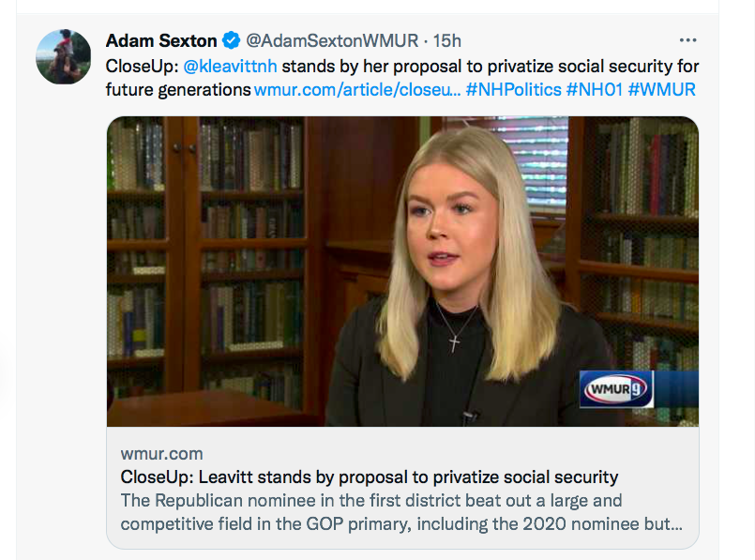Open the #WMUR hashtag
The height and width of the screenshot is (560, 755).
[662, 90]
